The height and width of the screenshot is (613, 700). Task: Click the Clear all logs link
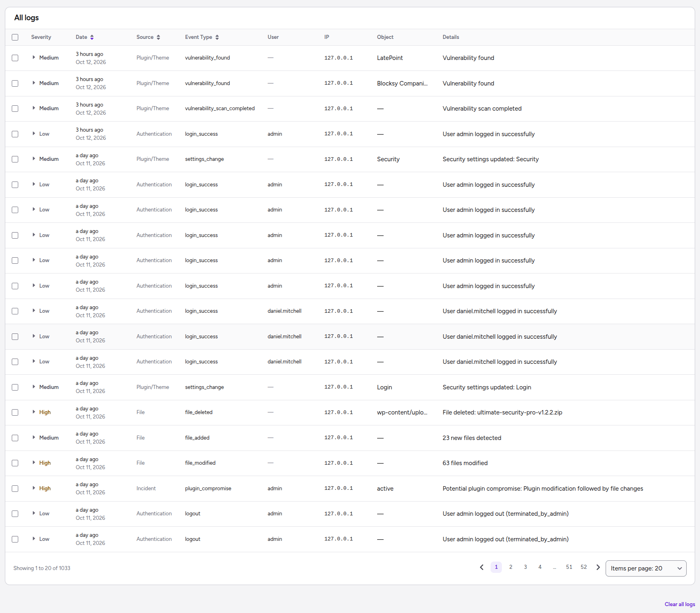pos(680,604)
